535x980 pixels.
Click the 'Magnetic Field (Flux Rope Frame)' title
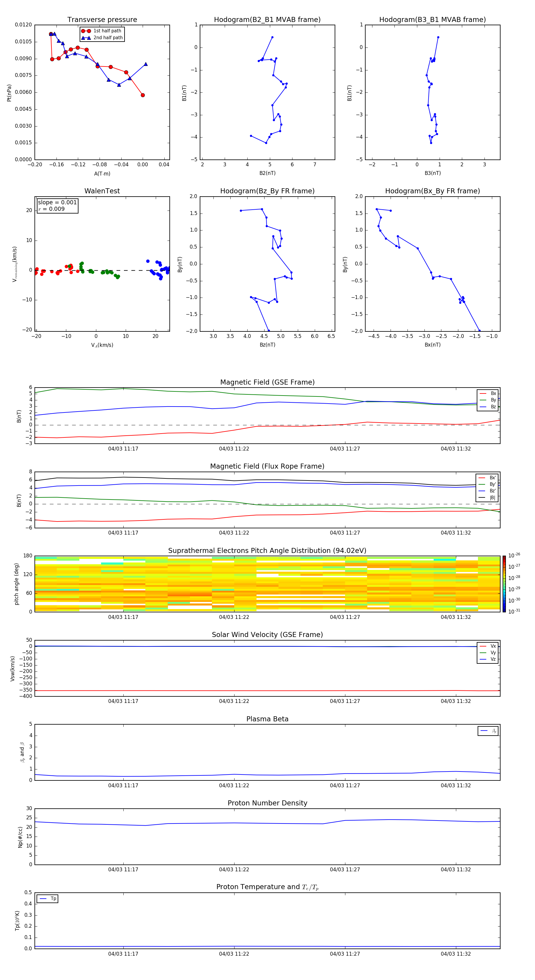point(267,467)
